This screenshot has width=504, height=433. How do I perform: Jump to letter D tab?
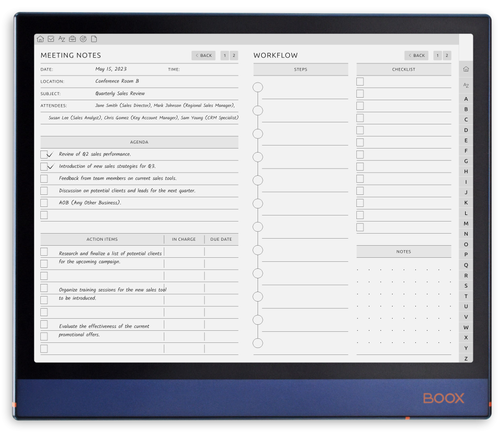point(466,130)
